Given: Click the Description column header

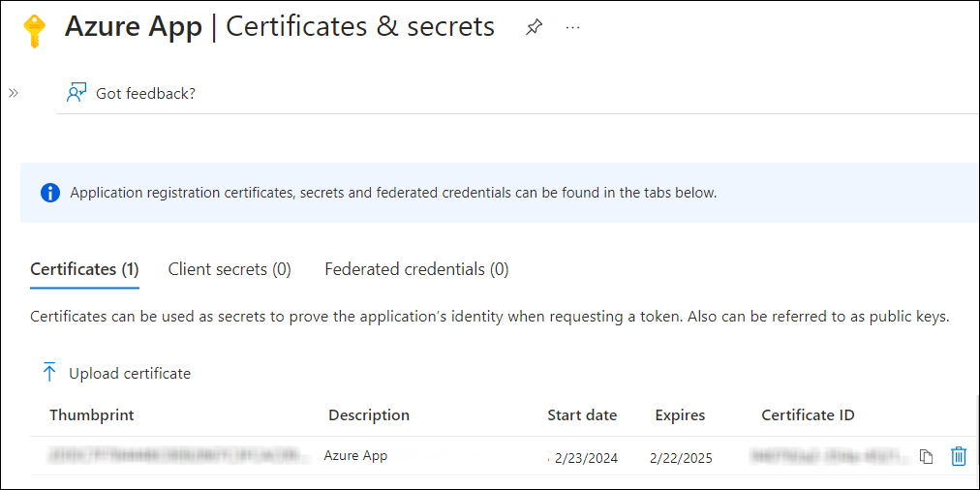Looking at the screenshot, I should 369,415.
